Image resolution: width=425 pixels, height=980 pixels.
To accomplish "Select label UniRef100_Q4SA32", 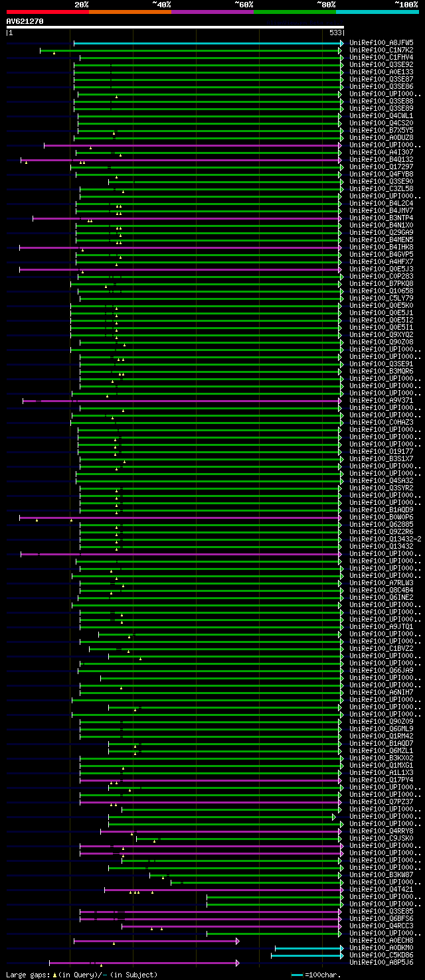I will click(381, 480).
